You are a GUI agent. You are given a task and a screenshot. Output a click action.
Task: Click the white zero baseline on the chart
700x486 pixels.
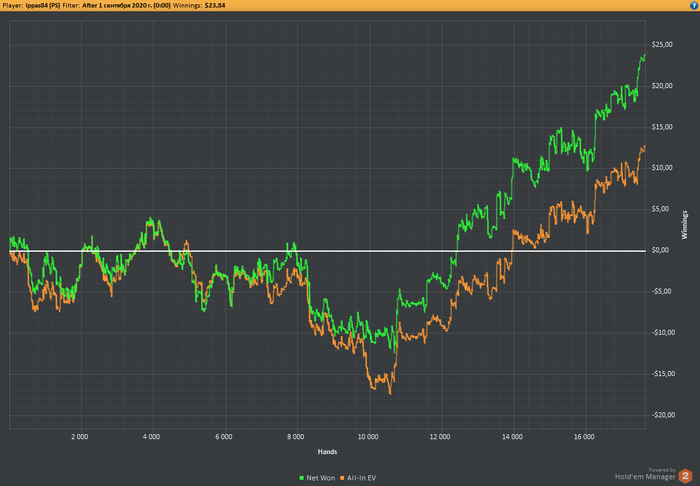327,251
